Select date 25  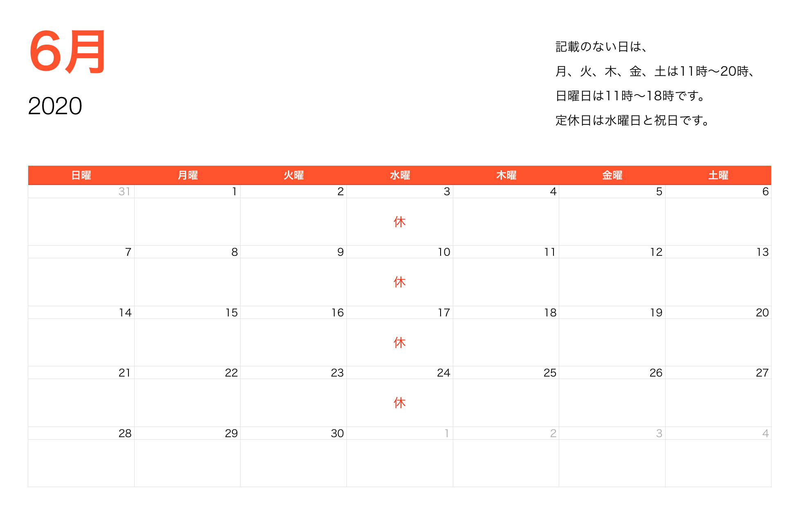pyautogui.click(x=550, y=373)
